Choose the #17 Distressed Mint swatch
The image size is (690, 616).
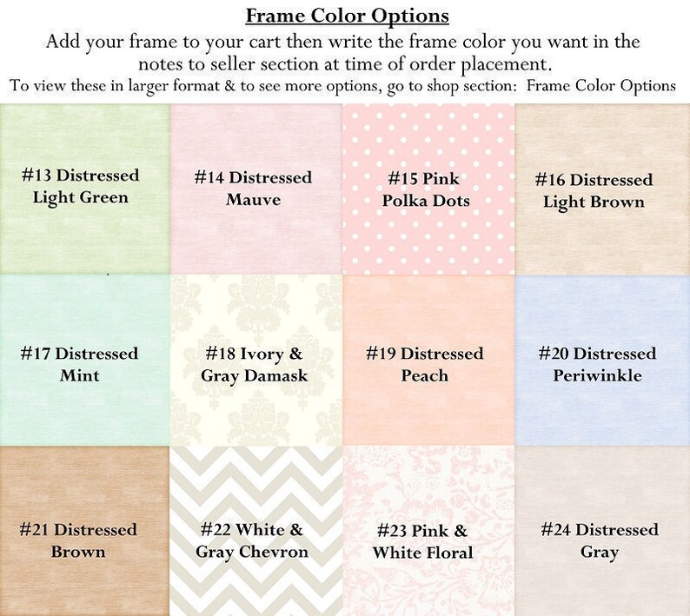(x=84, y=360)
